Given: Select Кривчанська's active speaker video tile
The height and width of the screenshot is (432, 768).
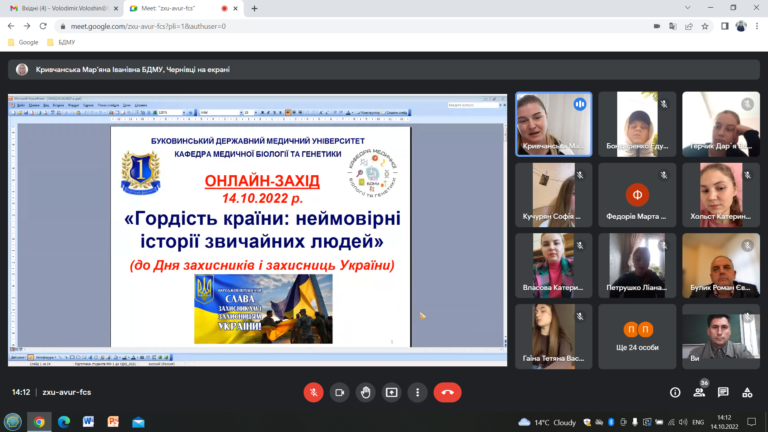Looking at the screenshot, I should (553, 123).
